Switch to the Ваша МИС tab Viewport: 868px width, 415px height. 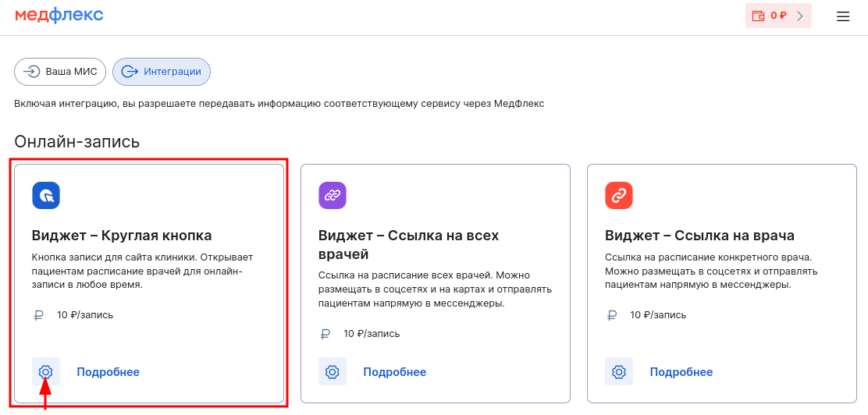tap(61, 72)
